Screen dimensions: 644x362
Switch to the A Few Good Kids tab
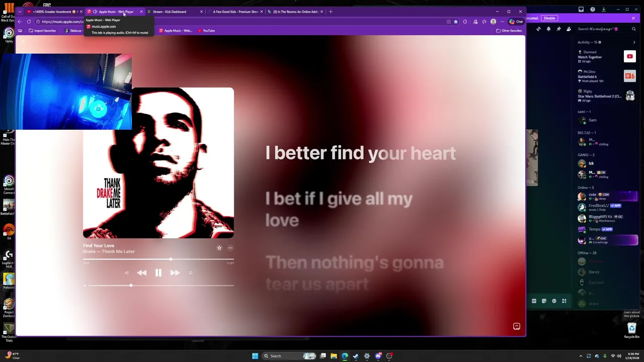click(234, 12)
